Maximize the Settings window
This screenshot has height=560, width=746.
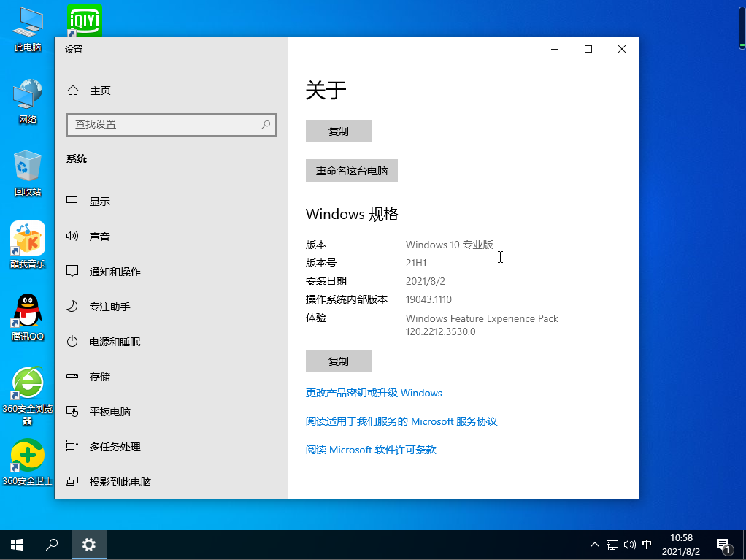coord(588,49)
